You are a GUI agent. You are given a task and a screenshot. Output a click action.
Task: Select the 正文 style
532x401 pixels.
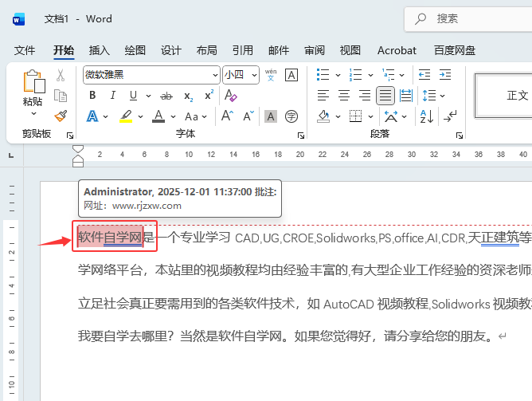[504, 96]
